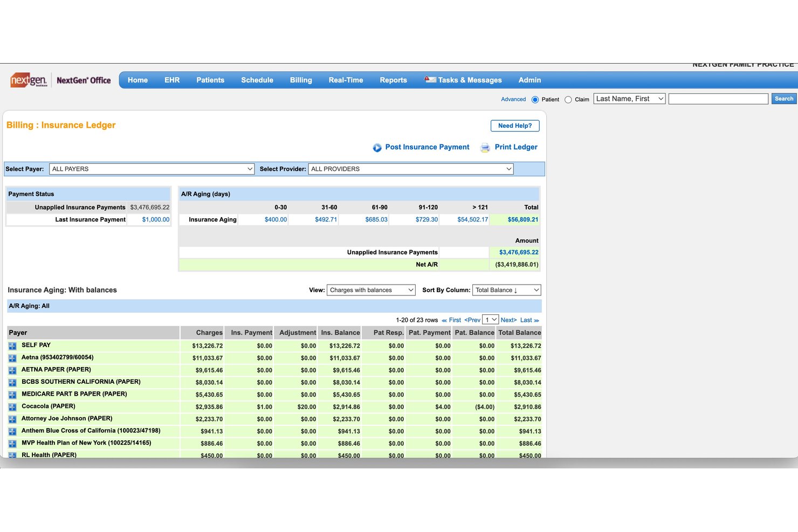This screenshot has height=532, width=798.
Task: Expand the Anthem Blue Cross plus icon
Action: click(x=12, y=432)
